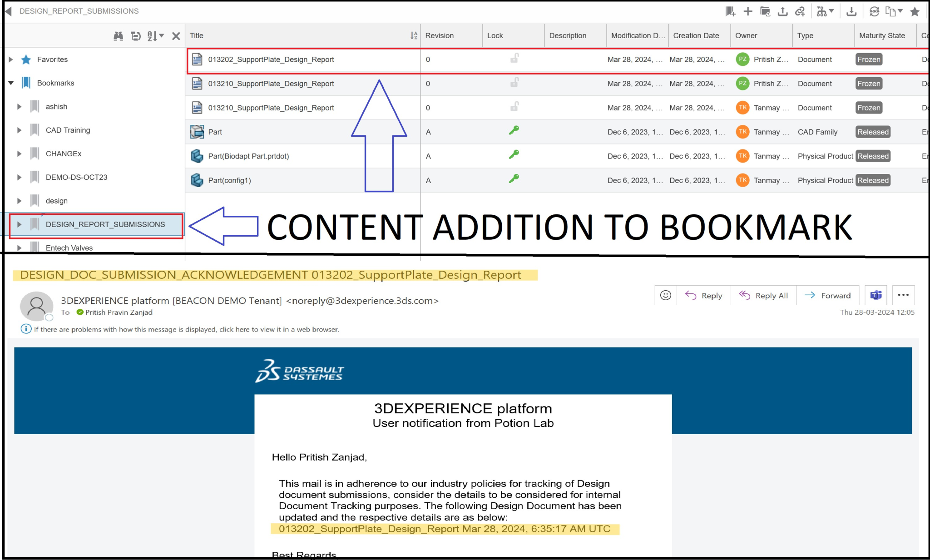Viewport: 930px width, 560px height.
Task: Sort by Lock column header
Action: point(495,36)
